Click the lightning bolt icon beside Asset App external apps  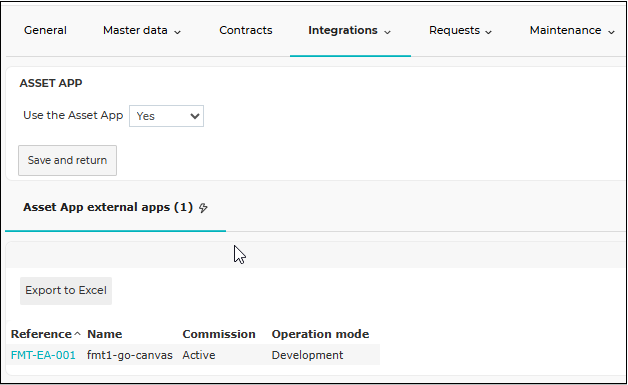(203, 208)
